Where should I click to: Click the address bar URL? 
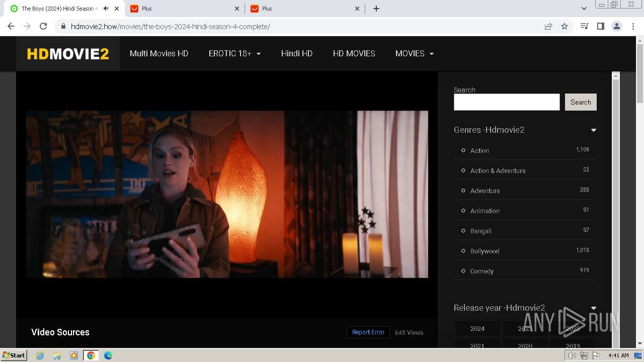[171, 26]
